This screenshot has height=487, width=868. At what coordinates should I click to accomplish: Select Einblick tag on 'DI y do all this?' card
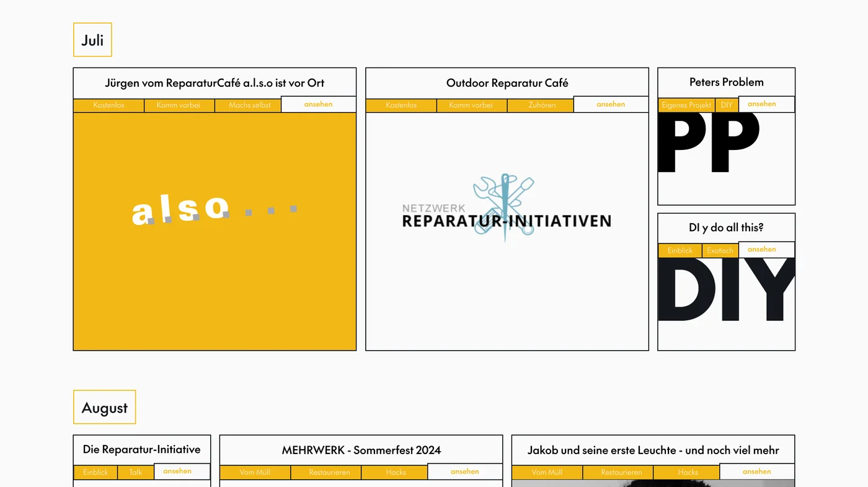pyautogui.click(x=680, y=251)
